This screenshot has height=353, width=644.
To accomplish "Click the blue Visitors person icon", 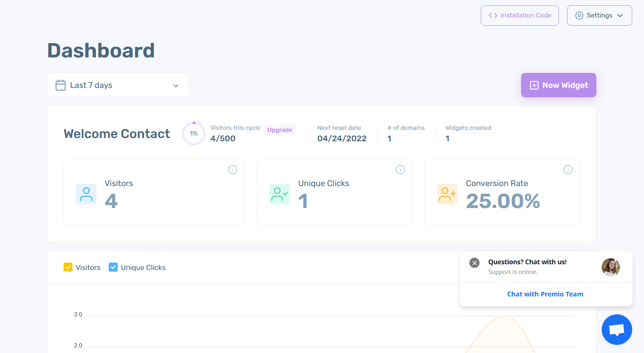I will coord(86,194).
